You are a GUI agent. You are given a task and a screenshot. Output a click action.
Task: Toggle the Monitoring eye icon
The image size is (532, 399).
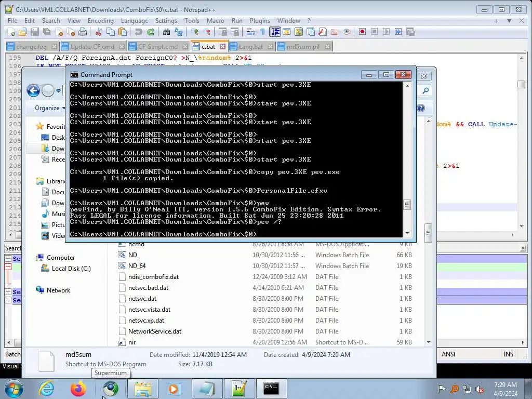(x=347, y=32)
